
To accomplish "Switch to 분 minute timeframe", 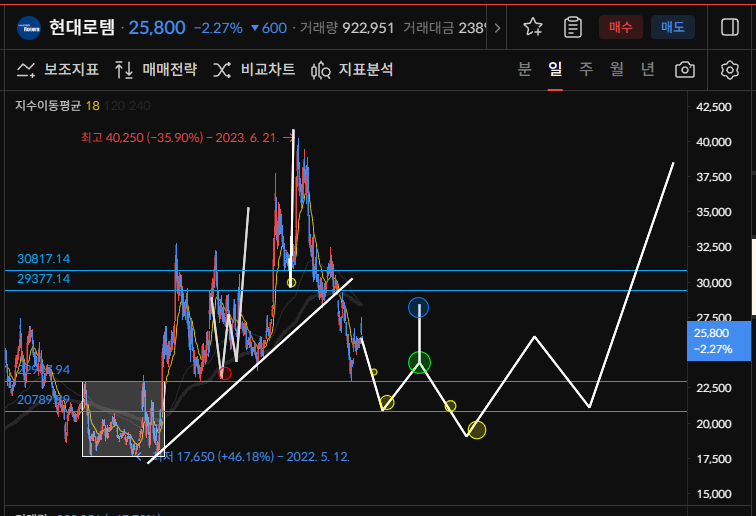I will coord(524,69).
